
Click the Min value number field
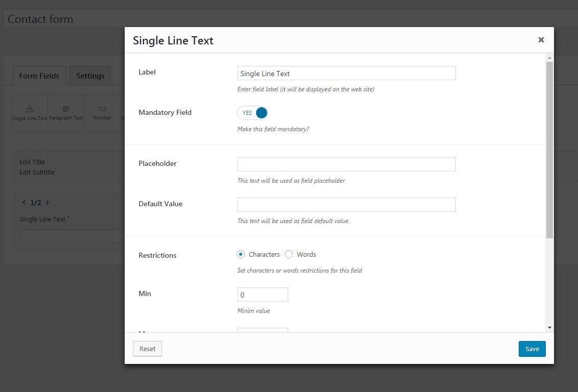[x=263, y=295]
